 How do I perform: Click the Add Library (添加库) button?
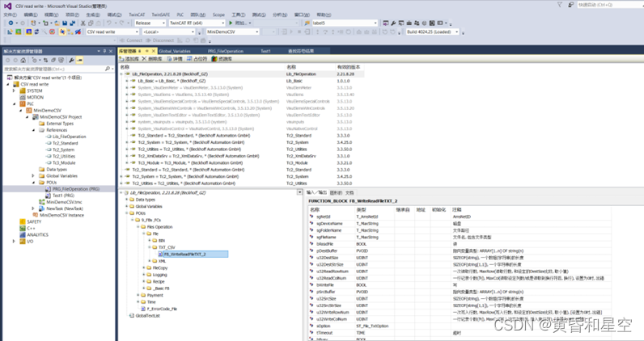129,59
